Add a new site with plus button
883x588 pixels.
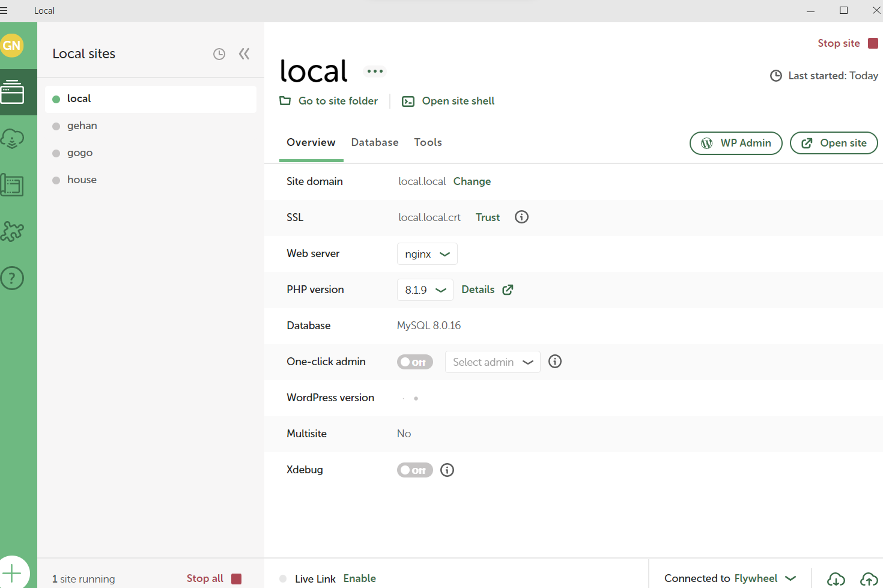click(x=12, y=572)
